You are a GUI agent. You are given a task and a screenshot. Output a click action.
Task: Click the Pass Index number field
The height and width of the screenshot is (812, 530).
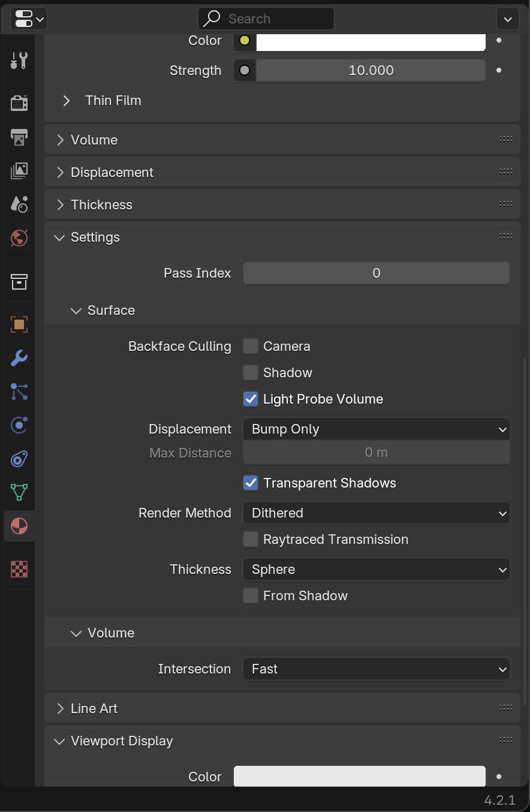click(x=376, y=273)
